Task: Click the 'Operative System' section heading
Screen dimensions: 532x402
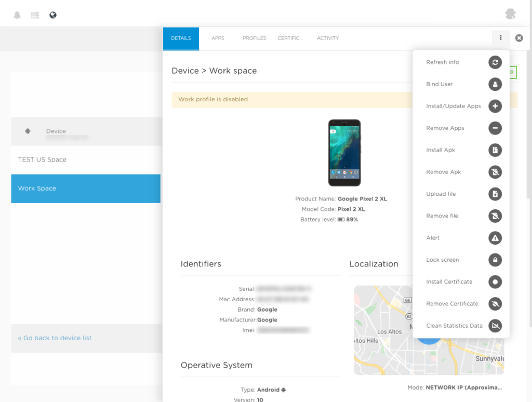Action: pos(217,365)
